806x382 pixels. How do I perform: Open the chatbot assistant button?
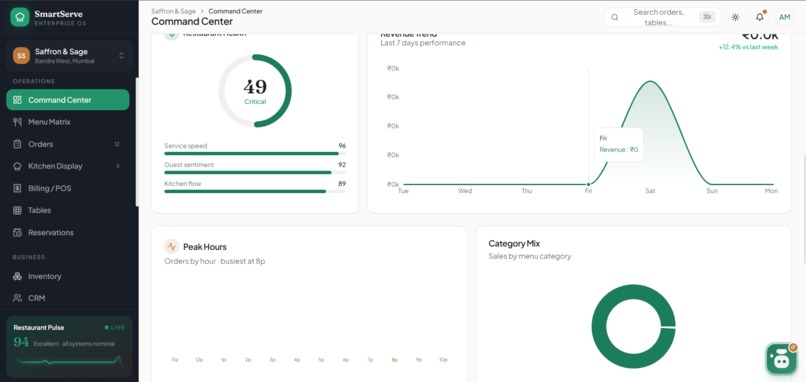(781, 358)
